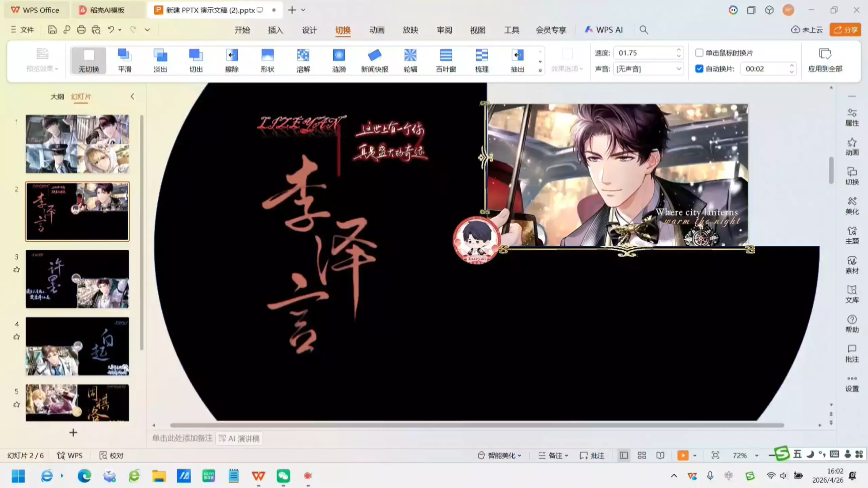
Task: Open the zoom percentage dropdown arrow
Action: (756, 456)
